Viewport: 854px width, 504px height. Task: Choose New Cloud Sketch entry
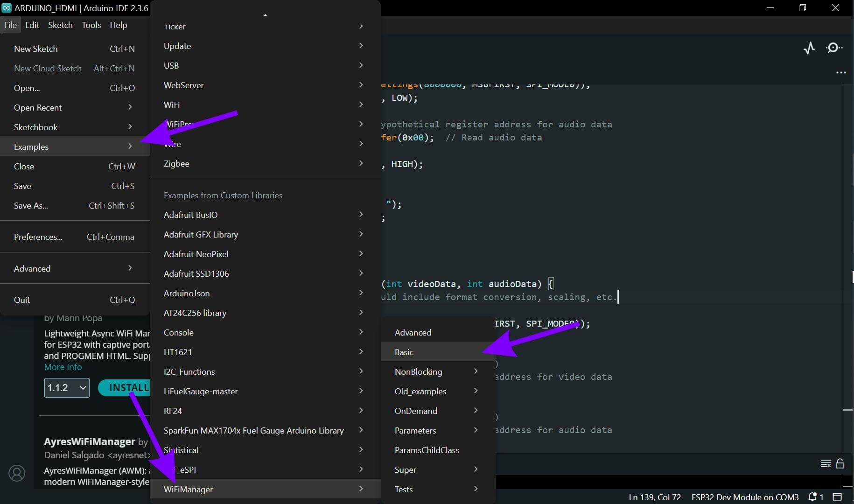click(x=75, y=69)
